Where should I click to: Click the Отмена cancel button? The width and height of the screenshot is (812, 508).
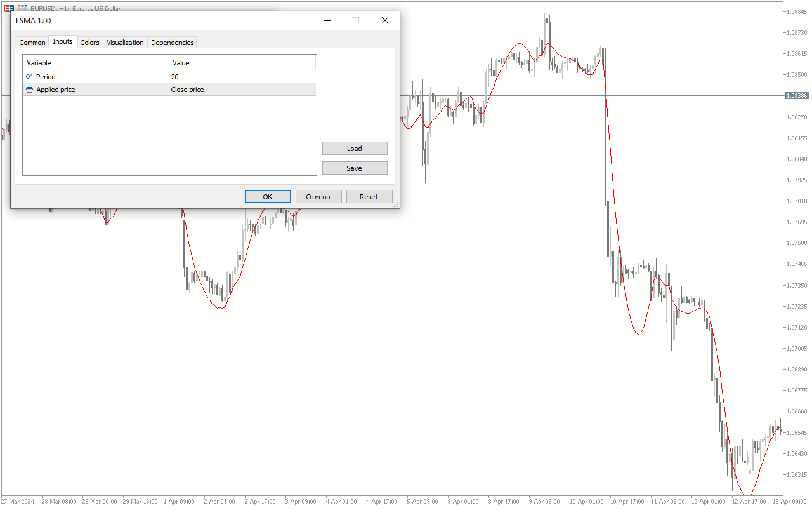click(318, 197)
